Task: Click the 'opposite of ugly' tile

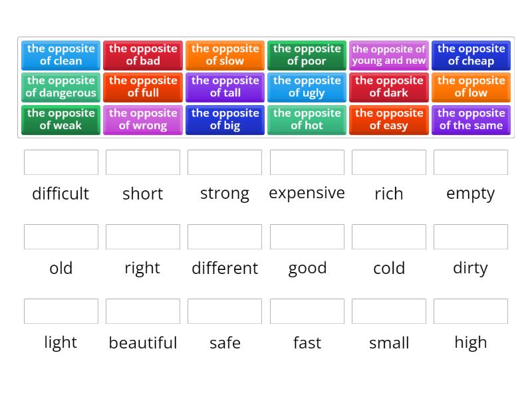Action: (x=307, y=87)
